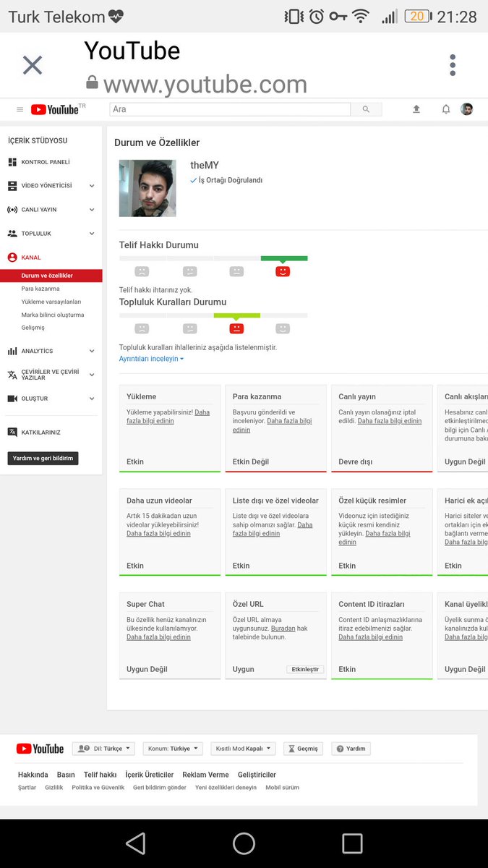
Task: Click the Canlı Yayın broadcast icon
Action: [12, 210]
